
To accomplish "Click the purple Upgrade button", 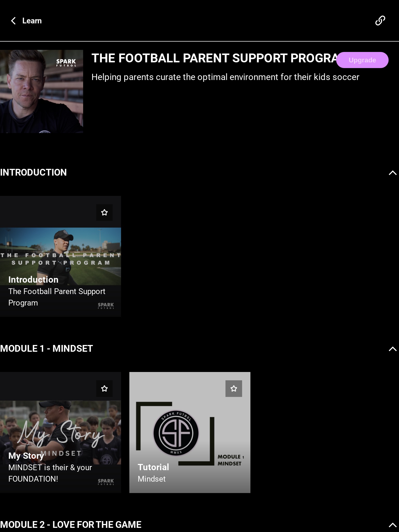I will 362,60.
